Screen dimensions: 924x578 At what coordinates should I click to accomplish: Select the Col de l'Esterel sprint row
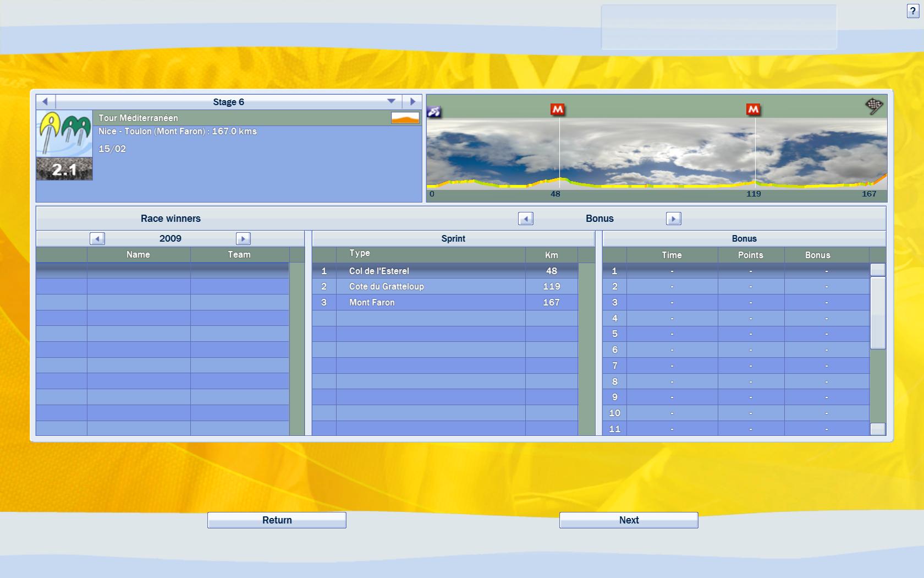[x=444, y=271]
